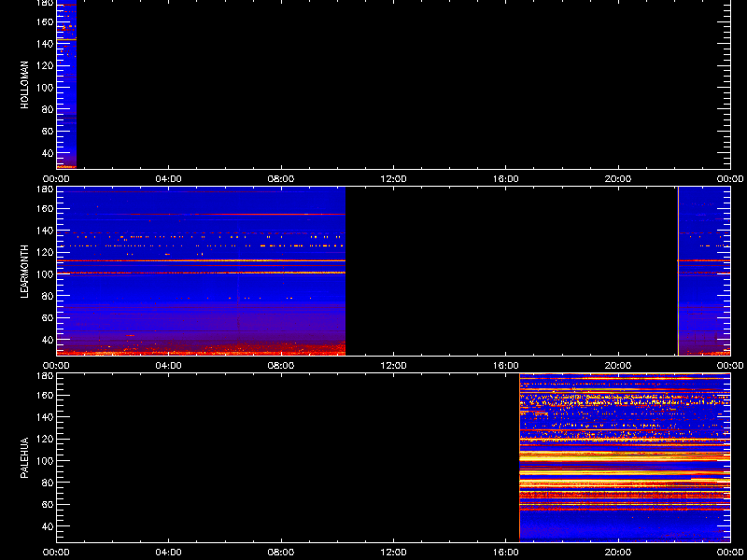Click the PALEHUA station label

25,457
